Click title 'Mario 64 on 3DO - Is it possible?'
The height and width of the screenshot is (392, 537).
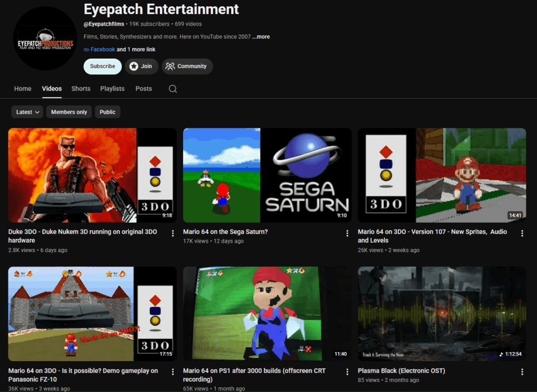pyautogui.click(x=83, y=375)
